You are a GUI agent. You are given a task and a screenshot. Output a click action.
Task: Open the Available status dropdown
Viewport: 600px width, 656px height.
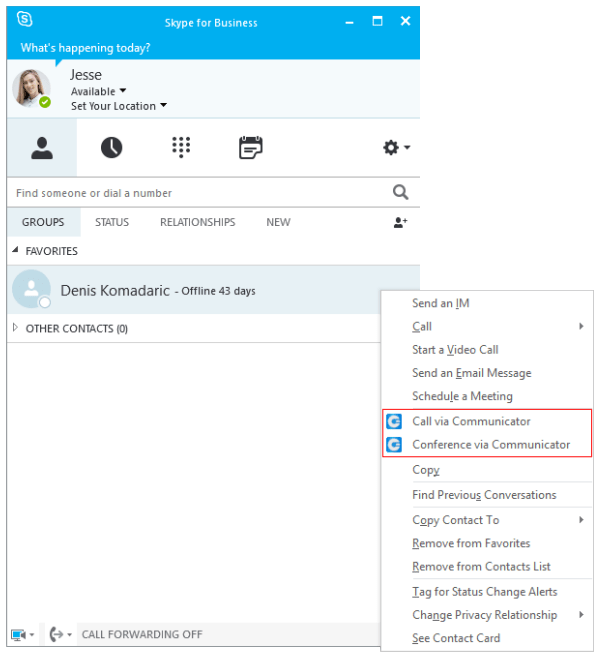tap(99, 91)
